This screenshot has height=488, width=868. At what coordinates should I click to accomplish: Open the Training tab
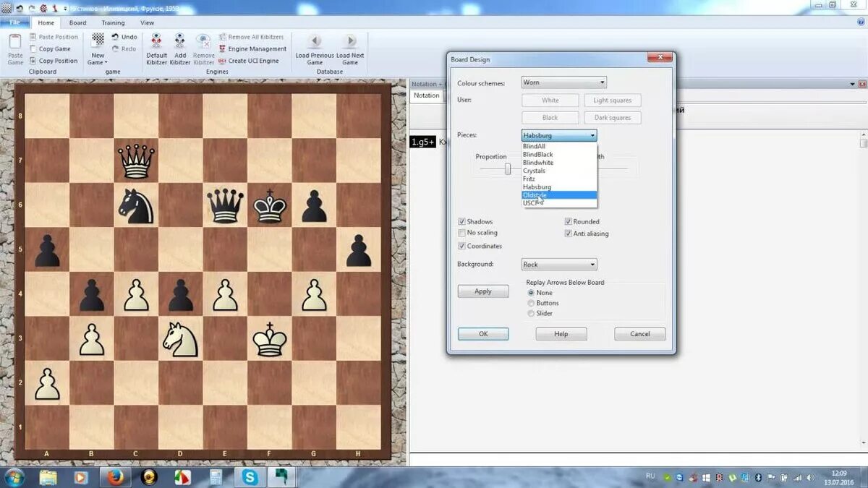(113, 22)
